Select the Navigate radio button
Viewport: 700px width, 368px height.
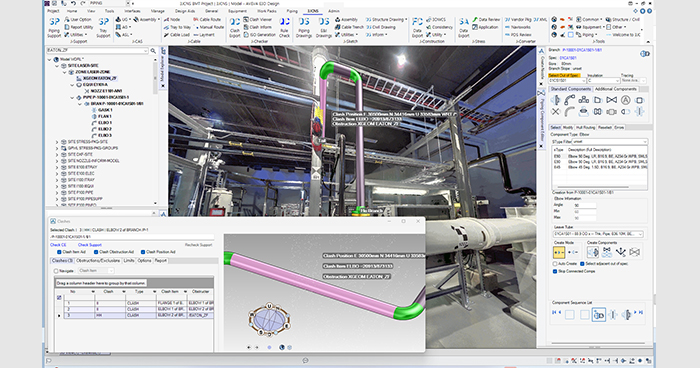(56, 271)
